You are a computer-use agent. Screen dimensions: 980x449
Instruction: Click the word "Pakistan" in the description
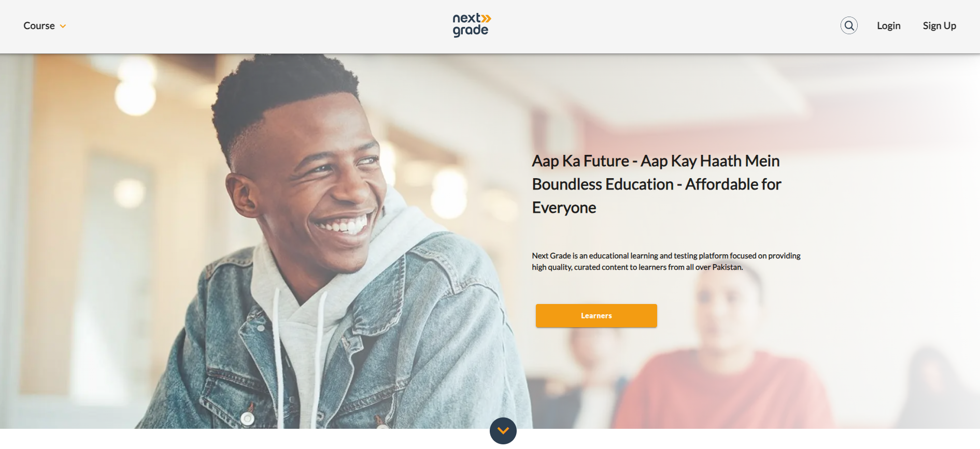[x=727, y=267]
